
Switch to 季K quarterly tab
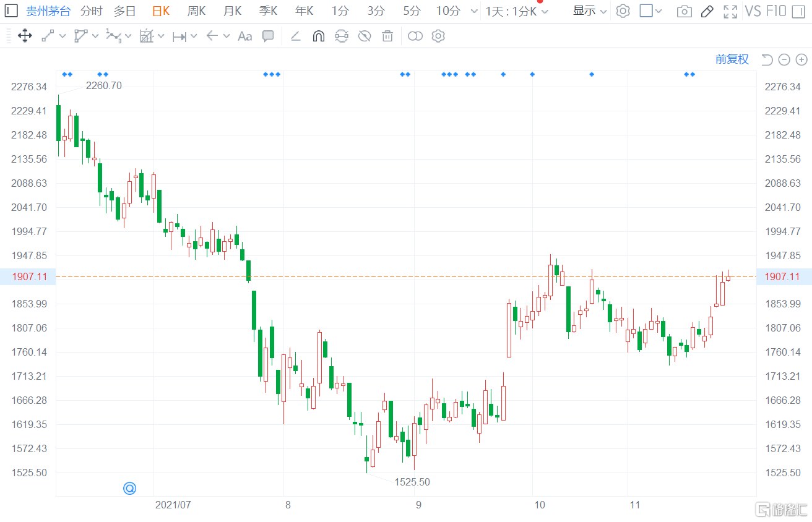(x=268, y=11)
